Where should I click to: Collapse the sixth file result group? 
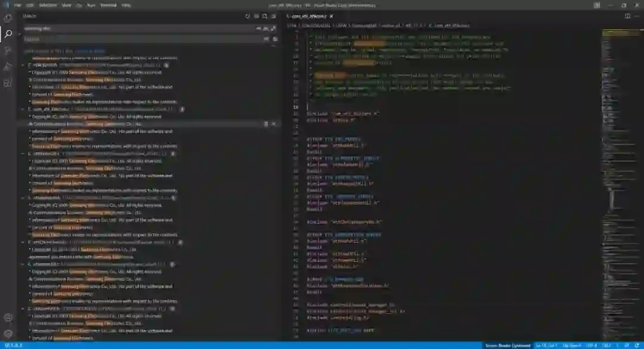coord(23,264)
